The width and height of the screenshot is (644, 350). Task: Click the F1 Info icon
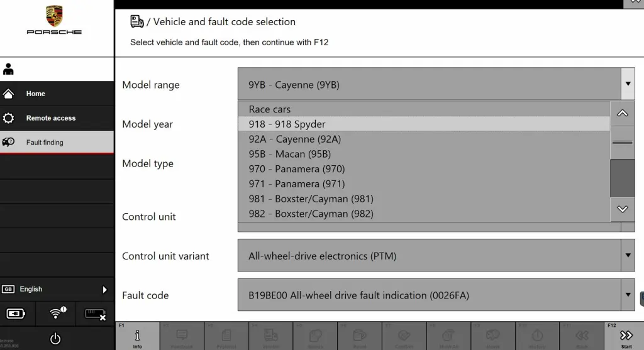(137, 337)
